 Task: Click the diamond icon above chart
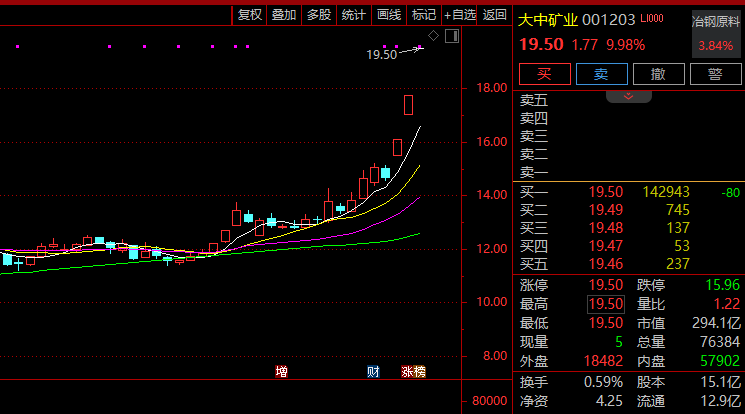[433, 36]
